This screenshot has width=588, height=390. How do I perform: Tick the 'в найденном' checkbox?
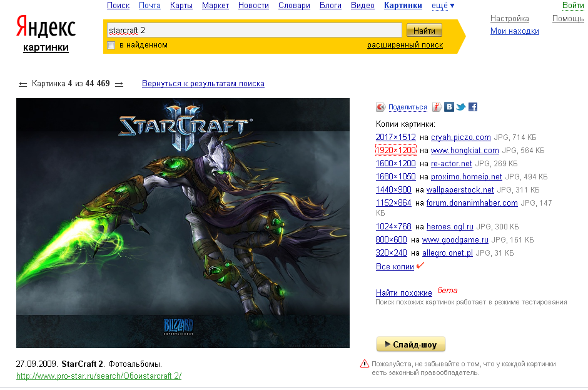coord(111,46)
